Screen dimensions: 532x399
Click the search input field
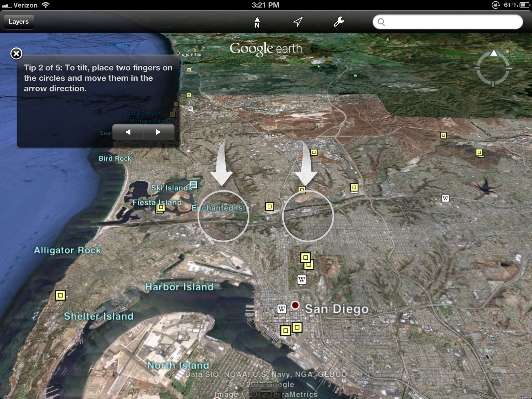[x=448, y=22]
